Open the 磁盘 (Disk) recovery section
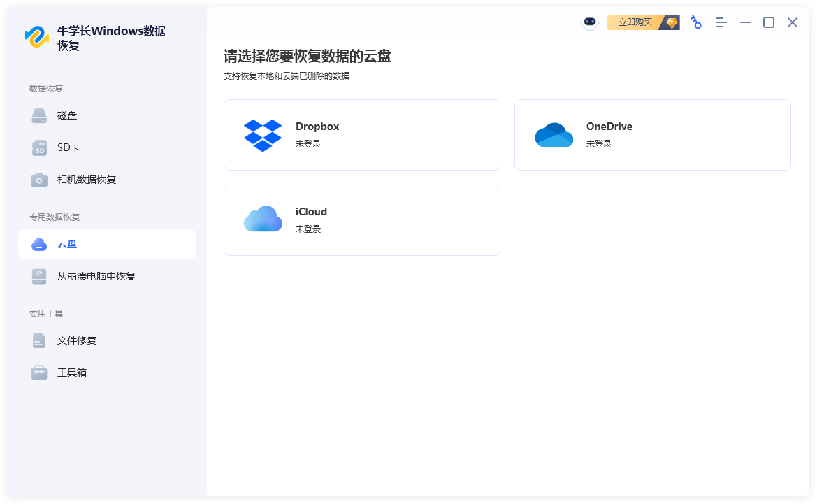 click(x=67, y=116)
